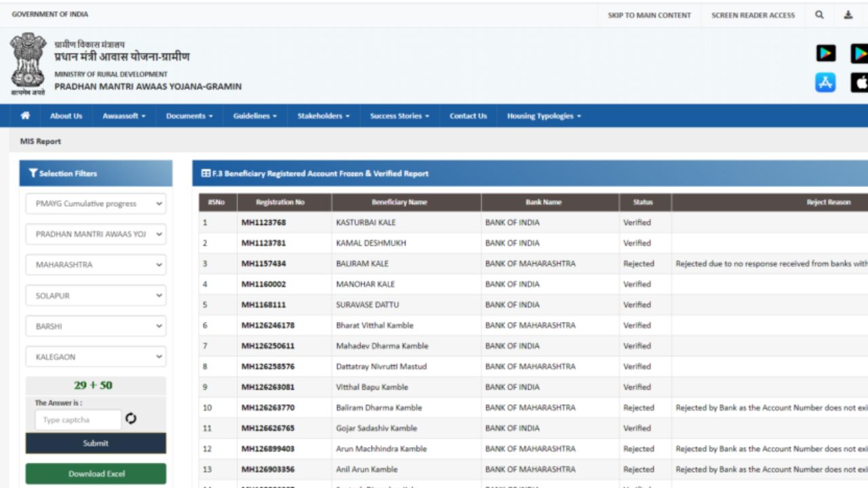Click the Contact Us menu item

tap(467, 115)
